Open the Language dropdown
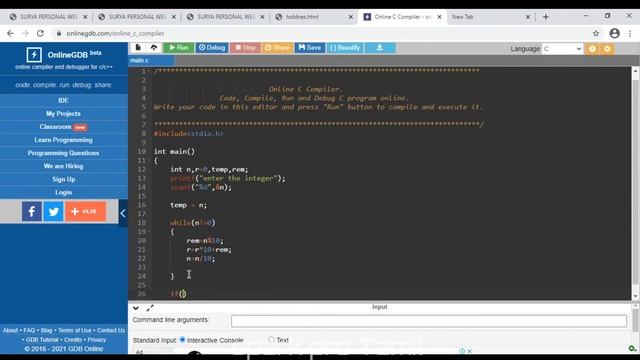Image resolution: width=640 pixels, height=360 pixels. coord(562,49)
